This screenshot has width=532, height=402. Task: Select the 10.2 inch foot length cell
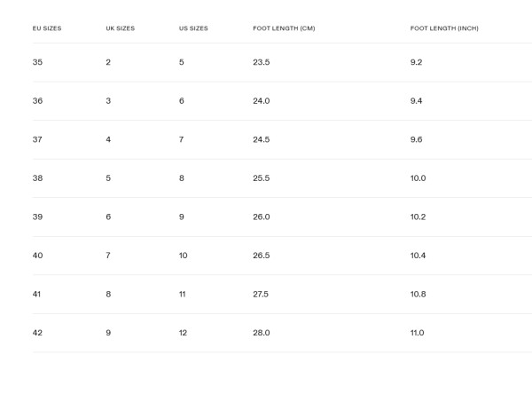tap(418, 217)
